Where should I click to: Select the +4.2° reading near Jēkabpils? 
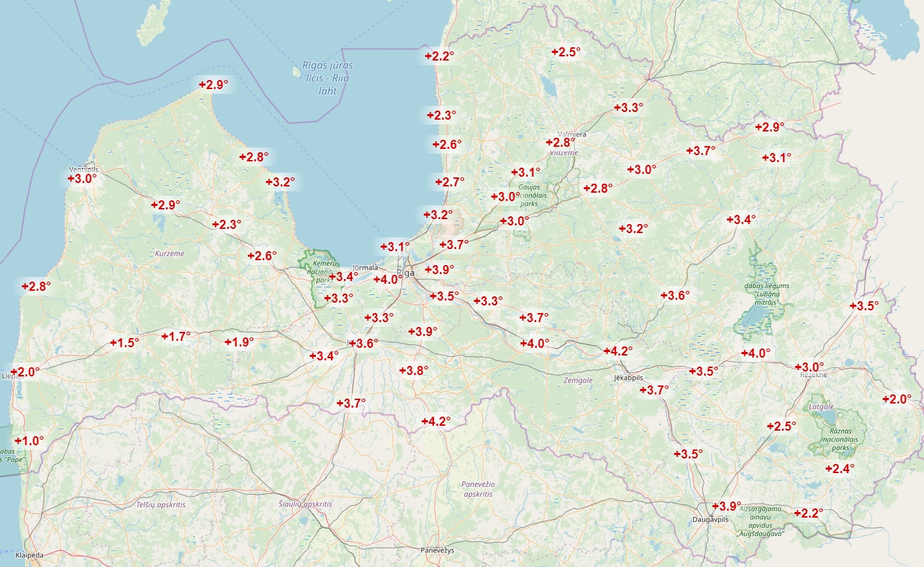(x=617, y=351)
